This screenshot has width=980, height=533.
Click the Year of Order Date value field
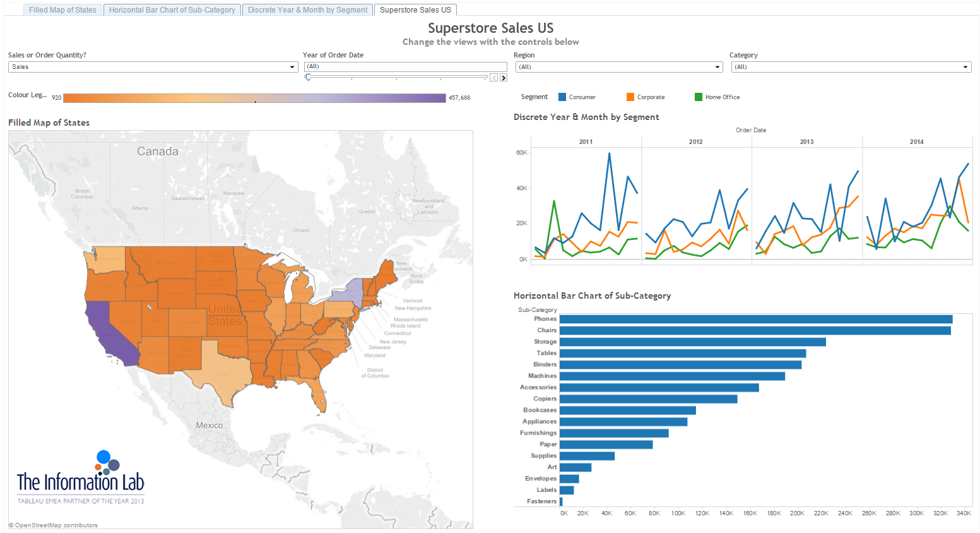[x=405, y=66]
